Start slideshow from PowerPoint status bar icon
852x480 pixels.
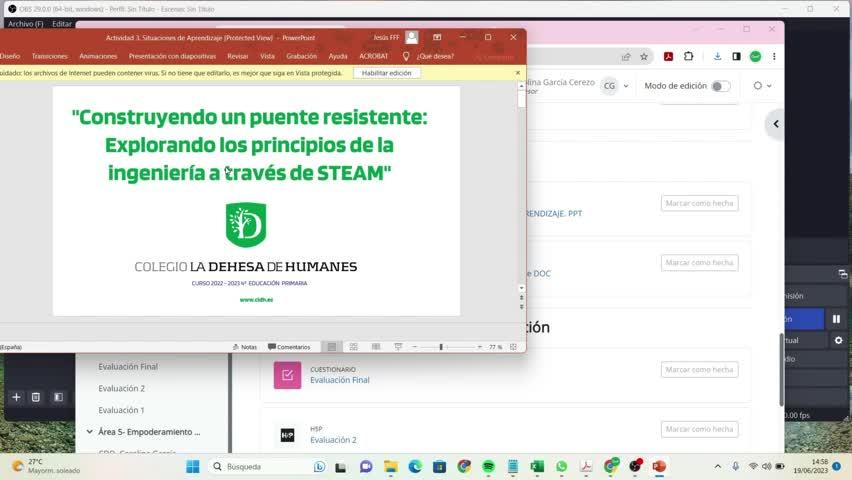398,347
